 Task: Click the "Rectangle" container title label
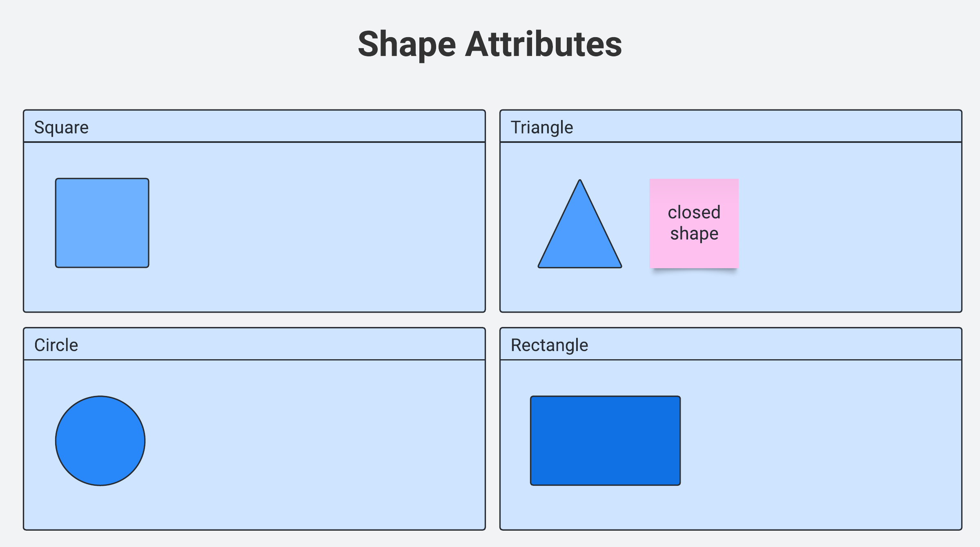pos(549,345)
